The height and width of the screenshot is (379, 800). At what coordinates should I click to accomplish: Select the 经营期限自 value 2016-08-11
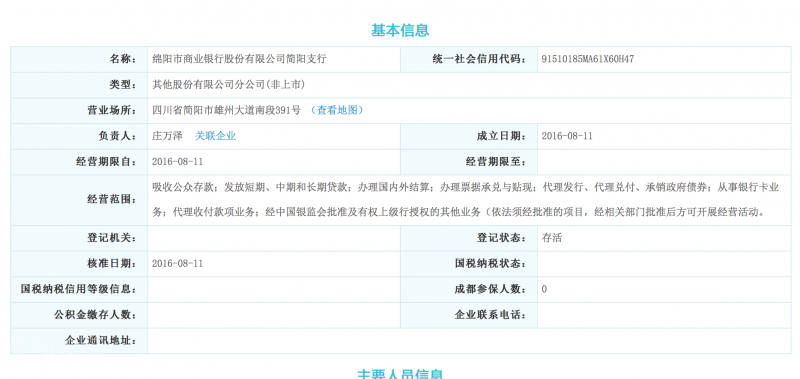tap(178, 162)
